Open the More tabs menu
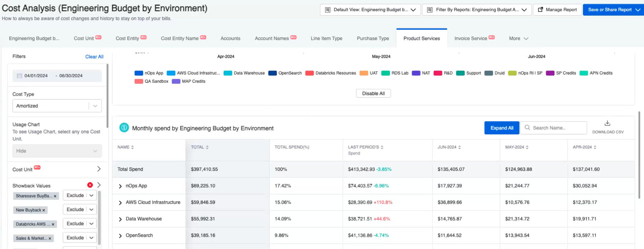Image resolution: width=644 pixels, height=249 pixels. tap(519, 38)
